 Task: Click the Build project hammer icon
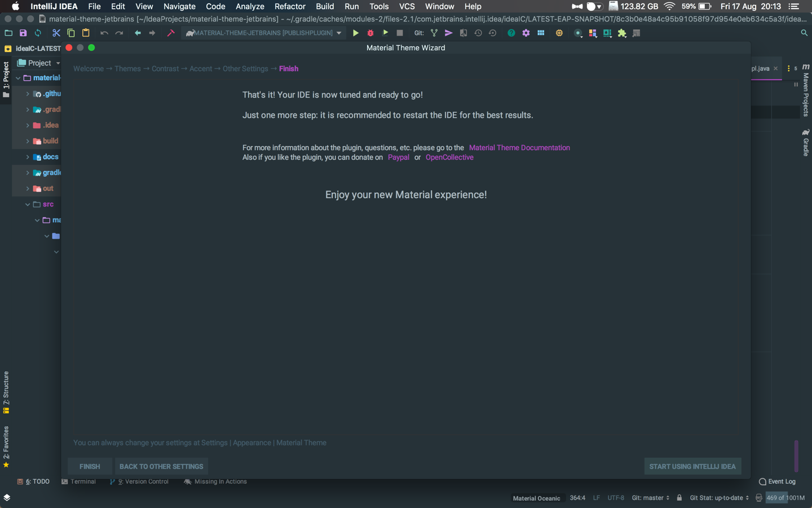point(171,33)
